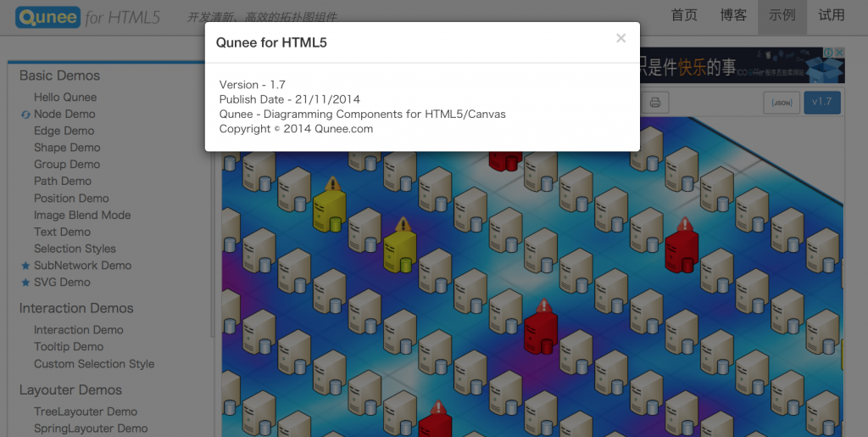Open the JSON export button

pos(782,103)
